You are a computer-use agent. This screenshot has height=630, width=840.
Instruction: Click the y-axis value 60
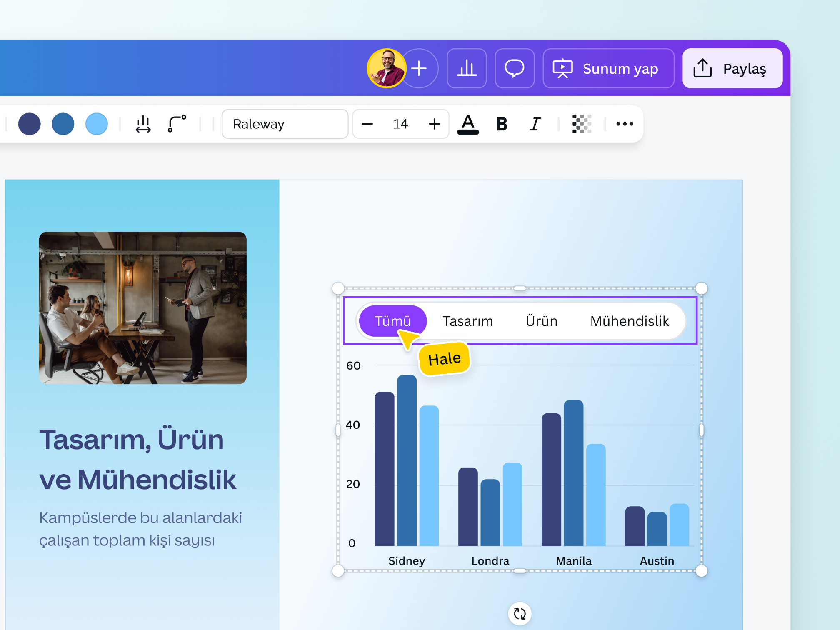pyautogui.click(x=353, y=365)
